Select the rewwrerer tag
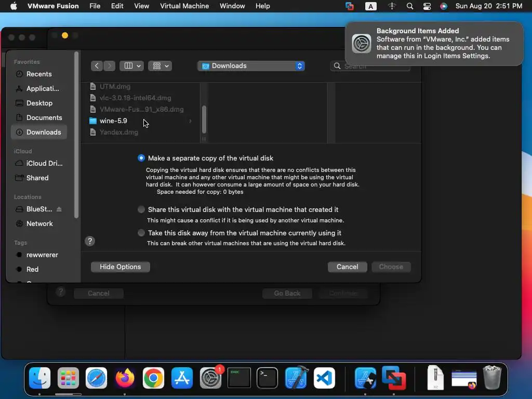This screenshot has width=532, height=399. [x=39, y=255]
